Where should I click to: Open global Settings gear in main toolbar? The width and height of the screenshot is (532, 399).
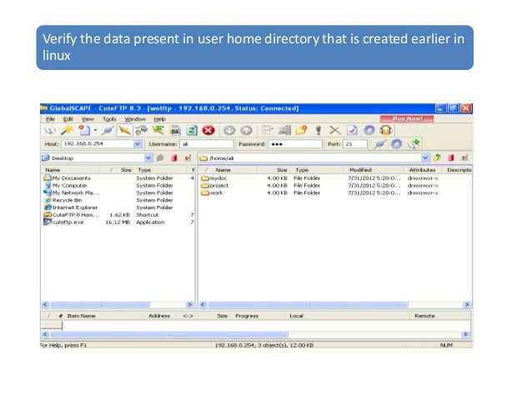click(369, 130)
